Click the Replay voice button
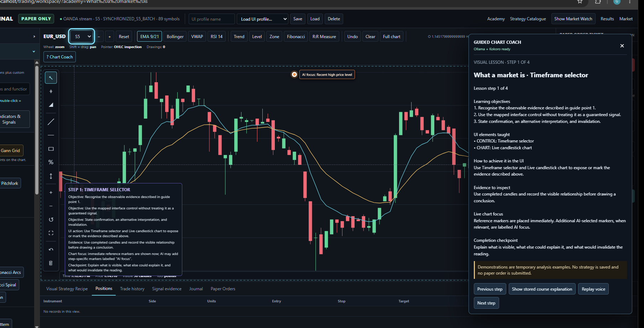 click(593, 289)
